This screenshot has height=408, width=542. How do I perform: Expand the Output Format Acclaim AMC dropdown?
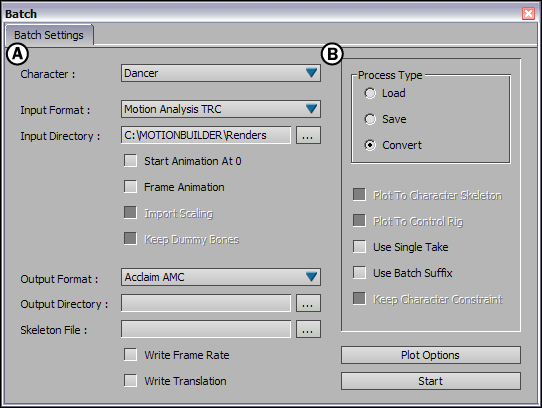click(221, 277)
